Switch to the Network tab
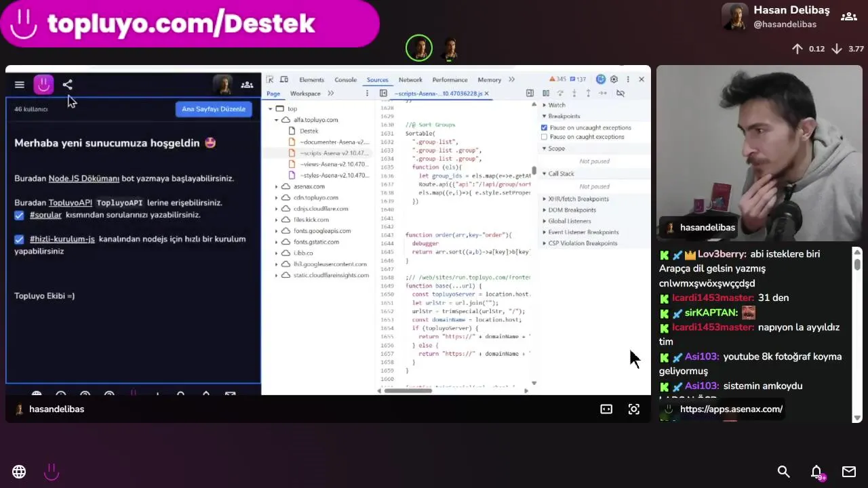 click(410, 79)
